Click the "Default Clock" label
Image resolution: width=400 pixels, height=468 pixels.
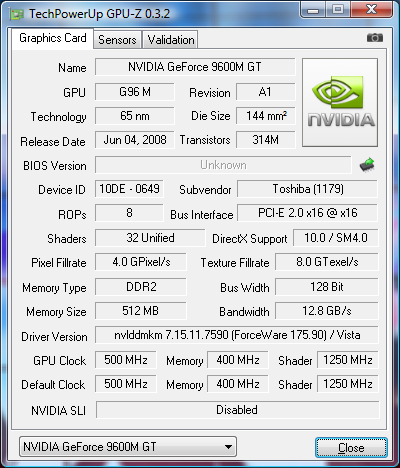[x=53, y=385]
